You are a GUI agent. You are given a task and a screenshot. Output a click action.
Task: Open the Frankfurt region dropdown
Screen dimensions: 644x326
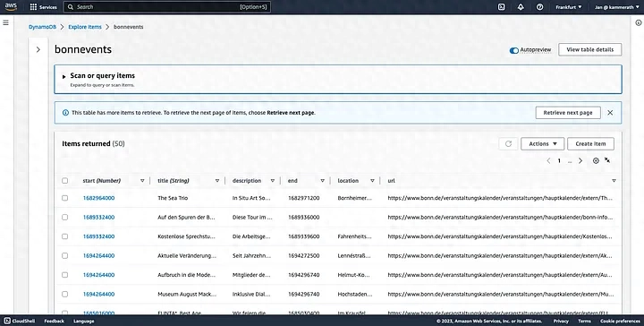click(569, 7)
